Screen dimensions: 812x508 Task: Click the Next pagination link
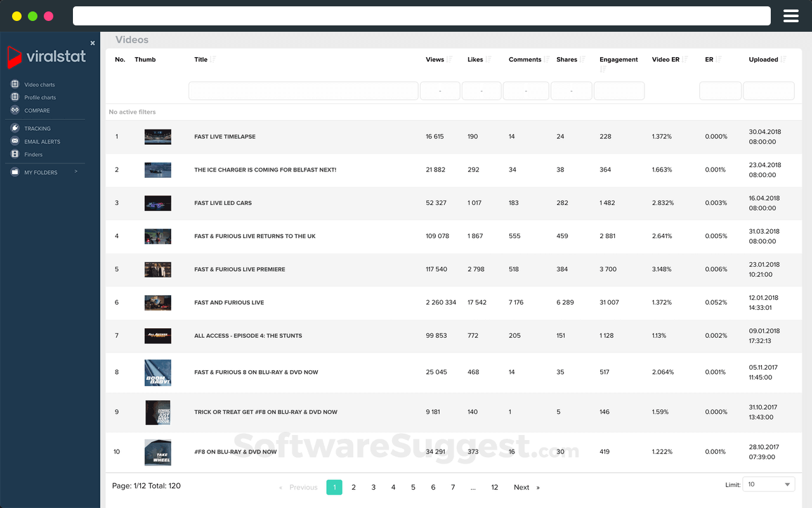point(521,487)
